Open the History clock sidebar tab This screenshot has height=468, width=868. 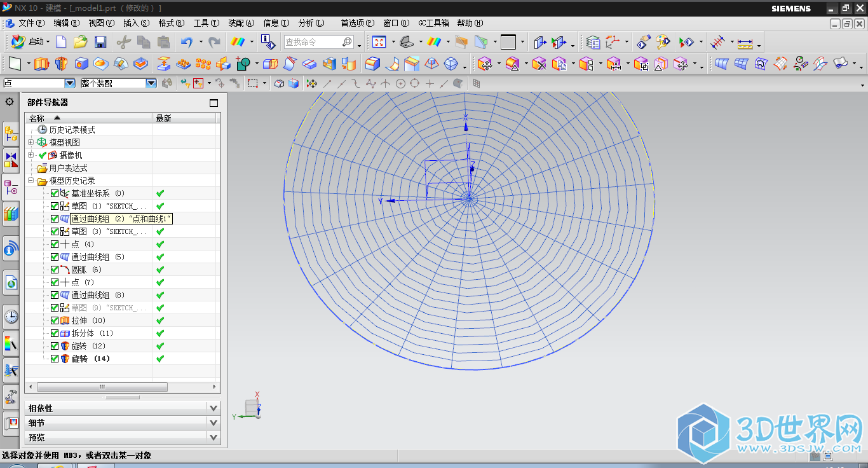(11, 316)
